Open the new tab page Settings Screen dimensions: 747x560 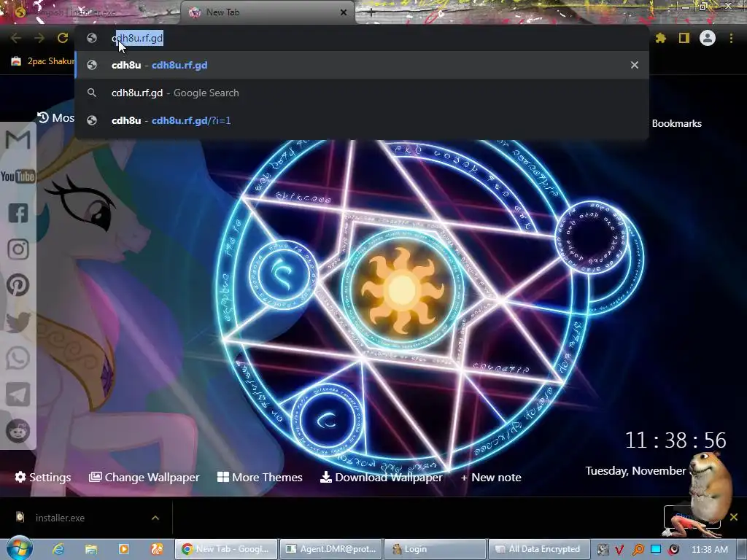click(43, 477)
